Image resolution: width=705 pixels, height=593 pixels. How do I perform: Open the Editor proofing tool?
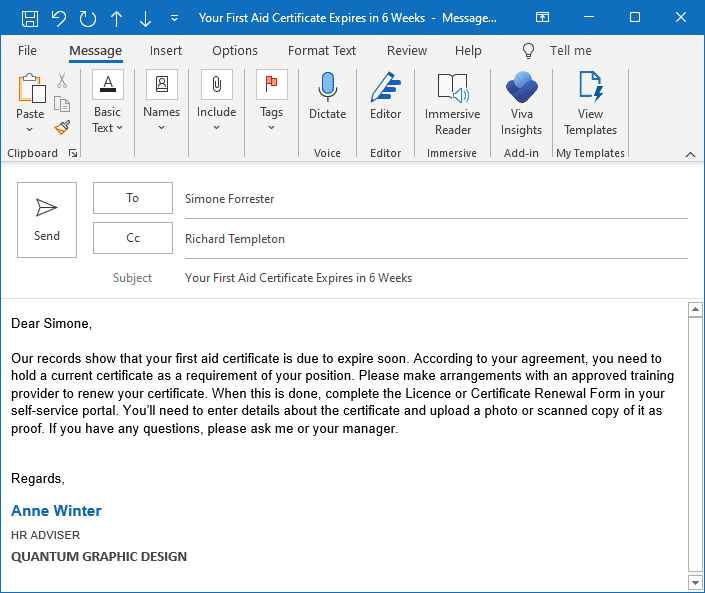pos(385,98)
